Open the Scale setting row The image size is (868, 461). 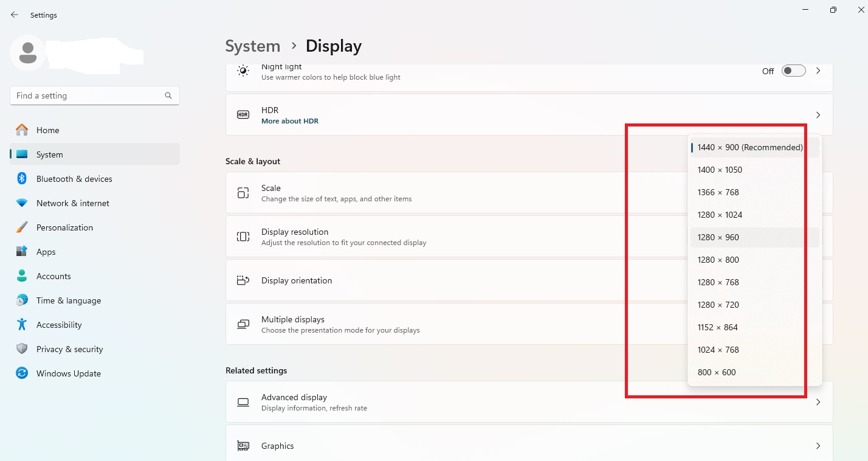click(529, 193)
